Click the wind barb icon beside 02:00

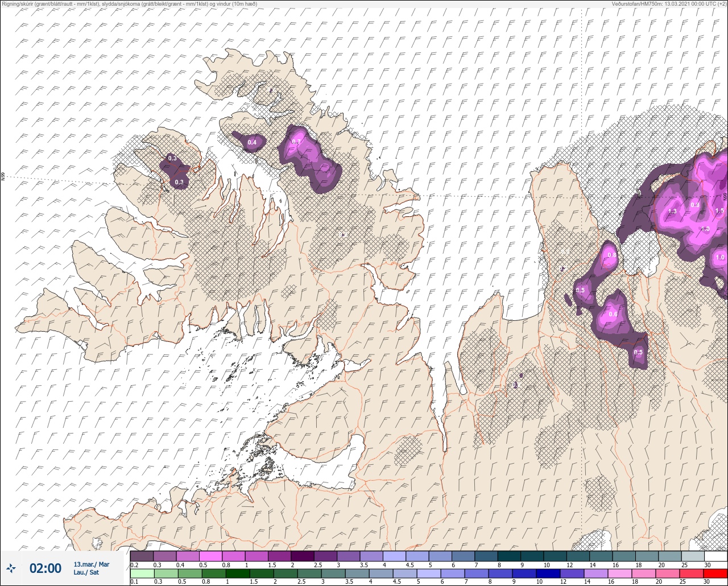click(x=11, y=568)
